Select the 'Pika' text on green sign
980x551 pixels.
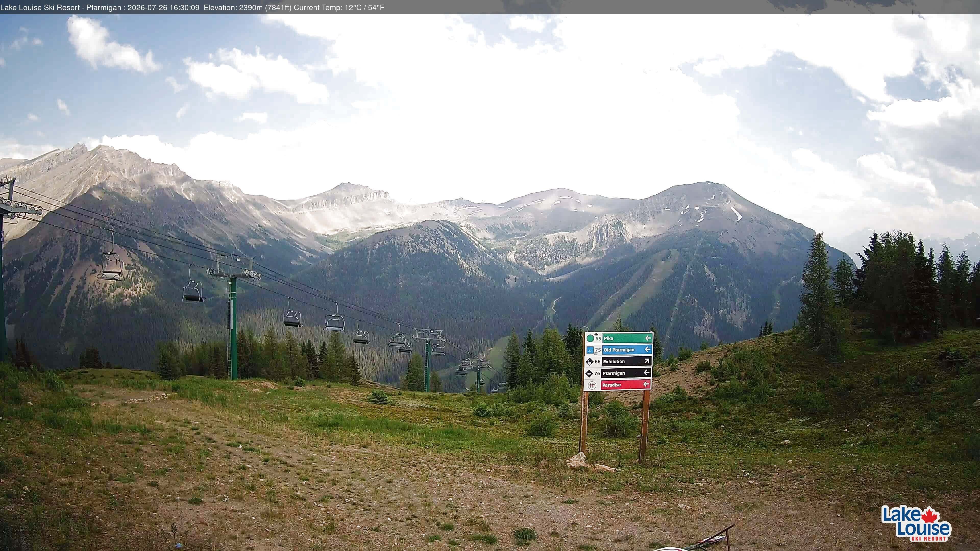click(609, 339)
